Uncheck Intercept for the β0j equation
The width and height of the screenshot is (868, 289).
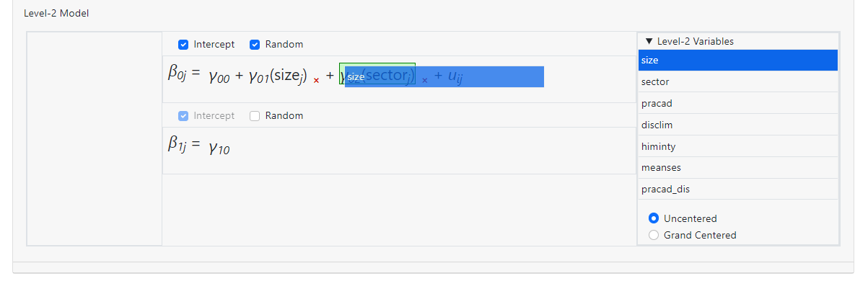point(183,45)
